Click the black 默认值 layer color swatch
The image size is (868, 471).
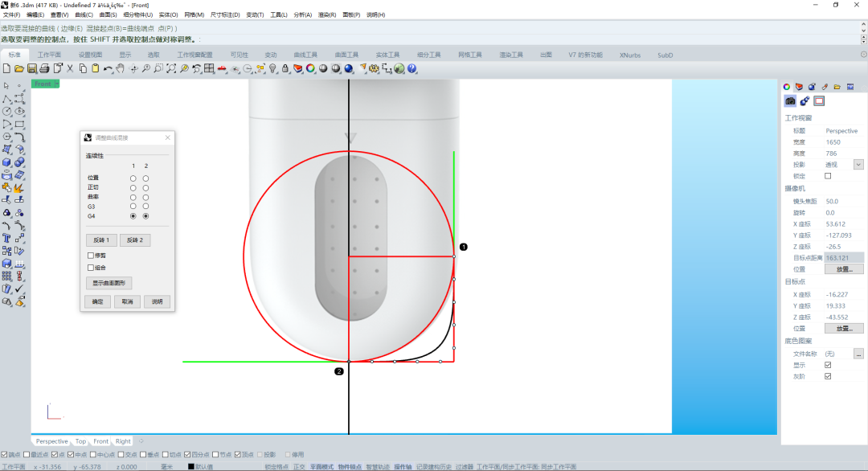click(191, 466)
